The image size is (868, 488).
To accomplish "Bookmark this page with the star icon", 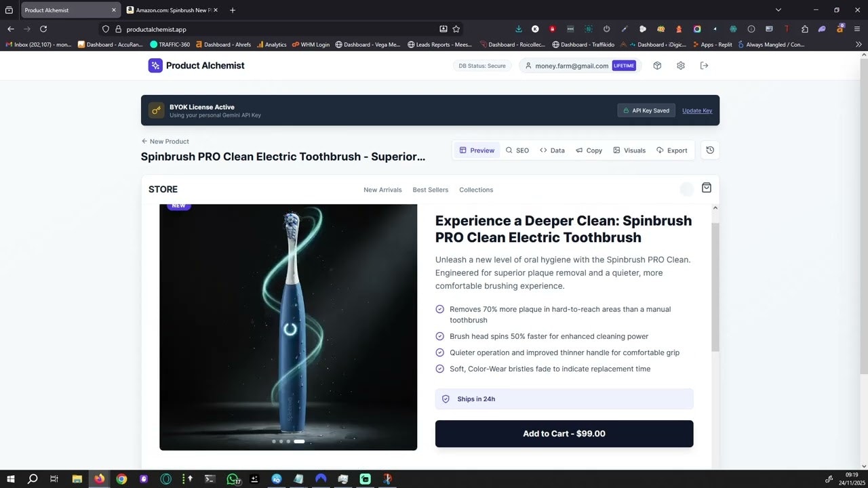I will pos(456,29).
